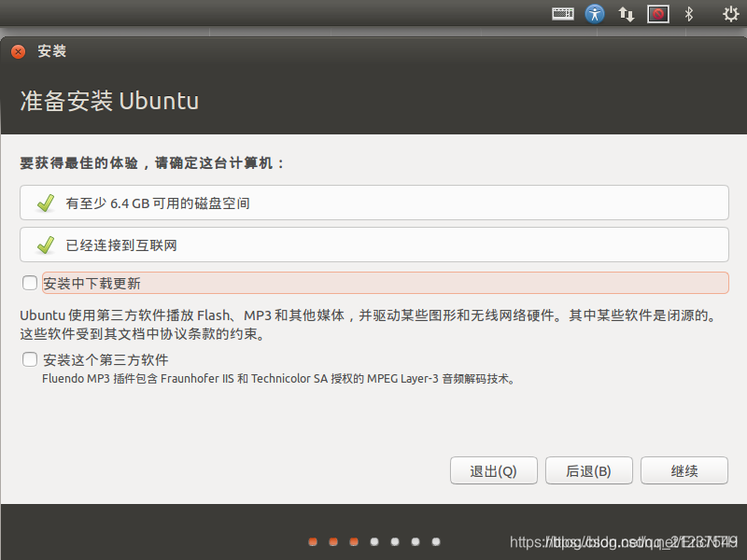Click the Fluendo MP3 description text

click(278, 379)
